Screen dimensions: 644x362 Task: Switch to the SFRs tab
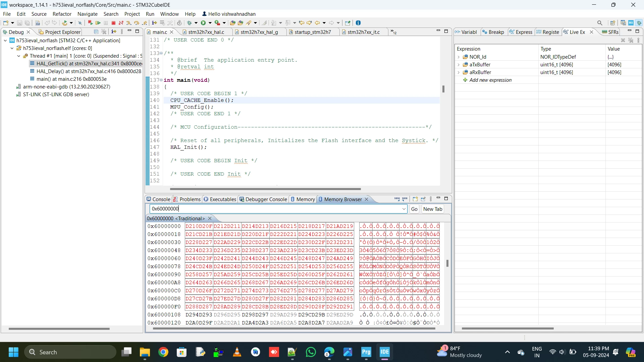610,32
